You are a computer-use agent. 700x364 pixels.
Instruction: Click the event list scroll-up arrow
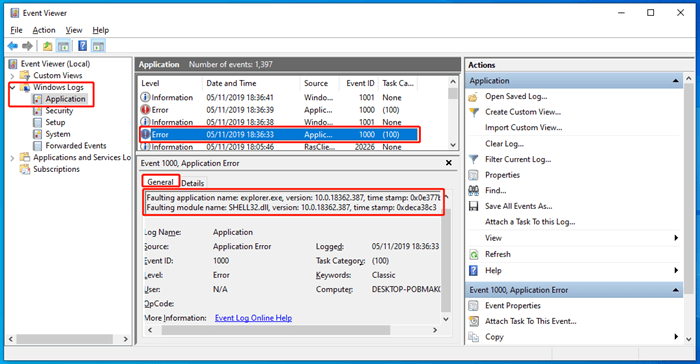point(453,82)
